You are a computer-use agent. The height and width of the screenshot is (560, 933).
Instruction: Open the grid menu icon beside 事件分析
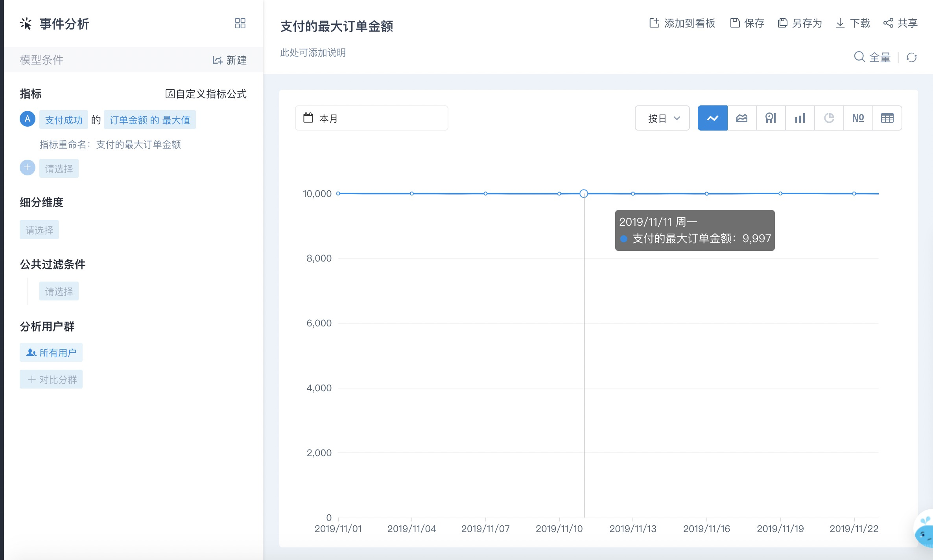[x=240, y=23]
